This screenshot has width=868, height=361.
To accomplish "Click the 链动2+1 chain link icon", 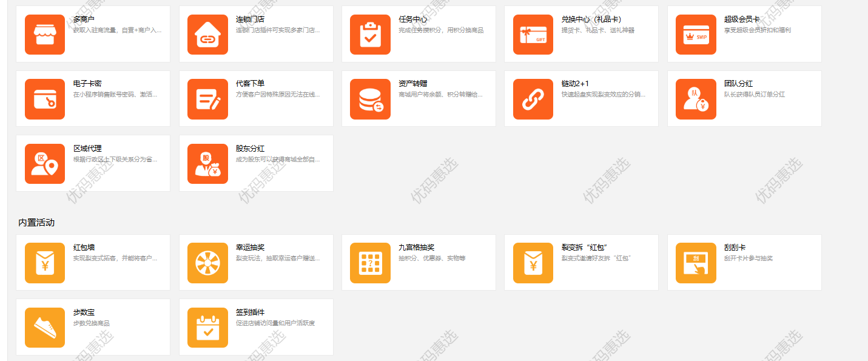I will pyautogui.click(x=533, y=99).
